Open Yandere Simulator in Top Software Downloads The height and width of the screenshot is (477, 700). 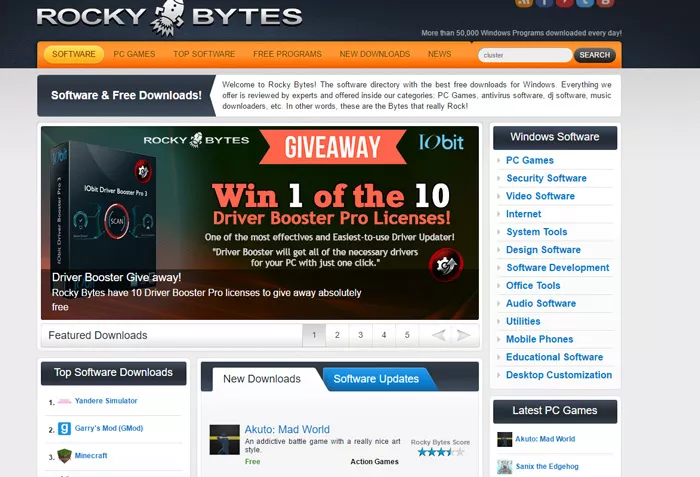click(106, 401)
